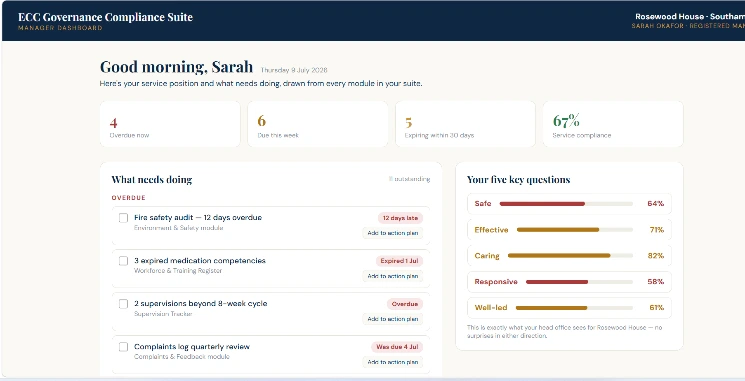
Task: Select the Well-led key question progress bar
Action: 574,308
